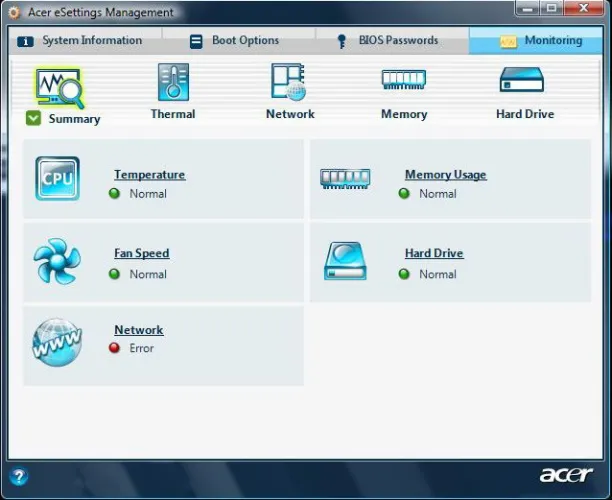Click Normal status under Memory Usage

(438, 194)
